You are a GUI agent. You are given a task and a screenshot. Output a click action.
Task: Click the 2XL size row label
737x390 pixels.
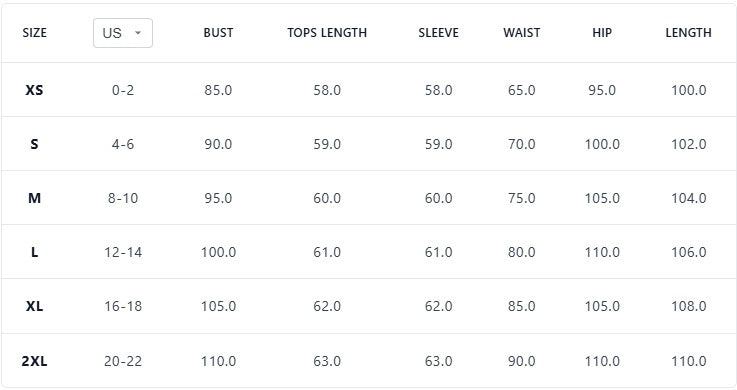click(34, 361)
